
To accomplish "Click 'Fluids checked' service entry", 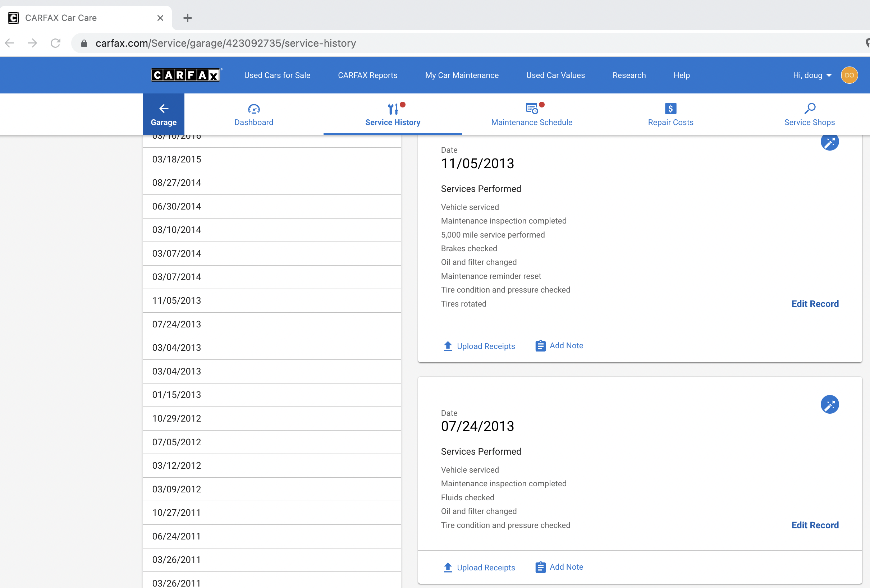I will pyautogui.click(x=468, y=497).
